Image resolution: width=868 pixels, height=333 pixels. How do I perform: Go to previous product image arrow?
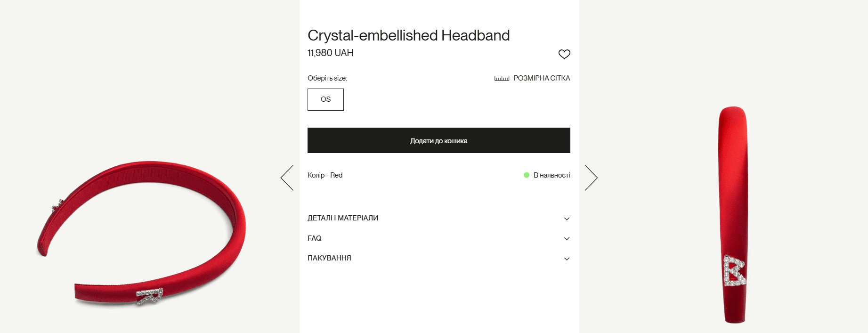[x=287, y=178]
